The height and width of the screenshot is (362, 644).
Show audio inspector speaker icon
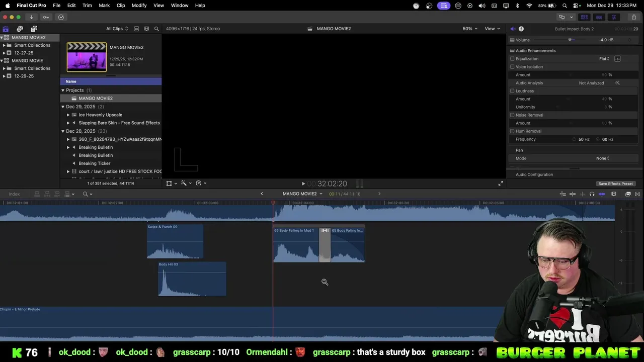coord(512,29)
